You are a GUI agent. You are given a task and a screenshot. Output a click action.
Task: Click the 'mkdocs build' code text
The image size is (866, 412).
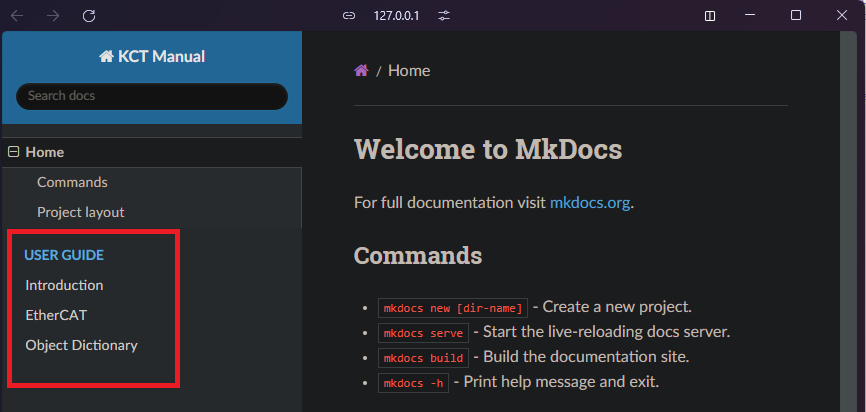point(424,358)
